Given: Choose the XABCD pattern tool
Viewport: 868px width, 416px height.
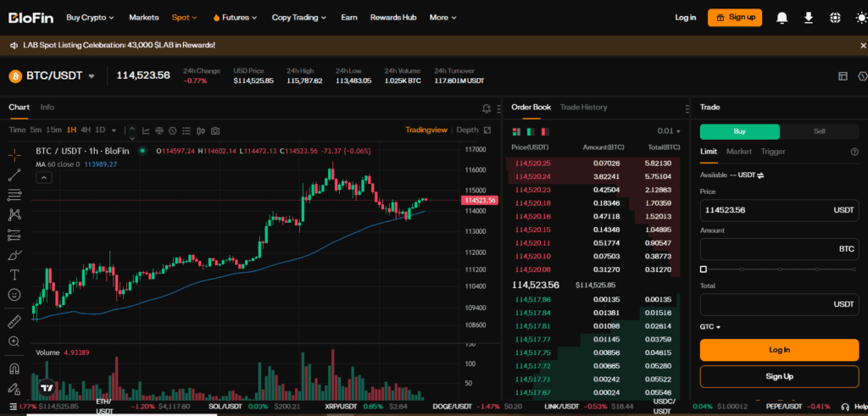Looking at the screenshot, I should click(x=14, y=214).
